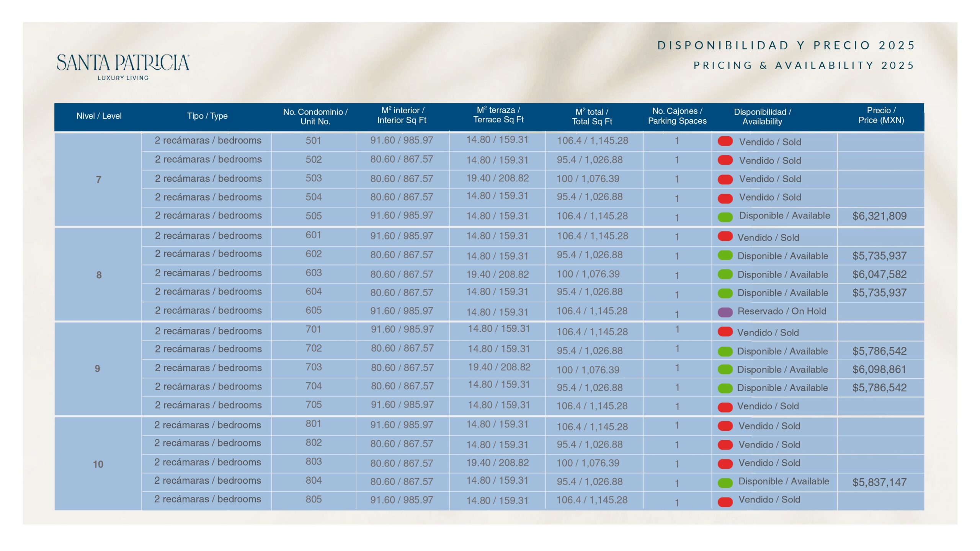
Task: Click the green available indicator for unit 505
Action: click(725, 217)
